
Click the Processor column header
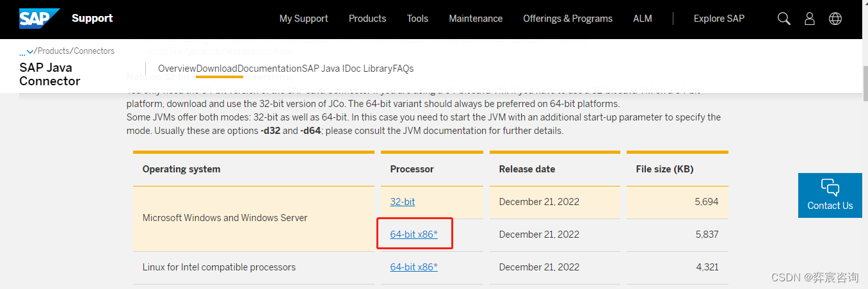pos(412,169)
